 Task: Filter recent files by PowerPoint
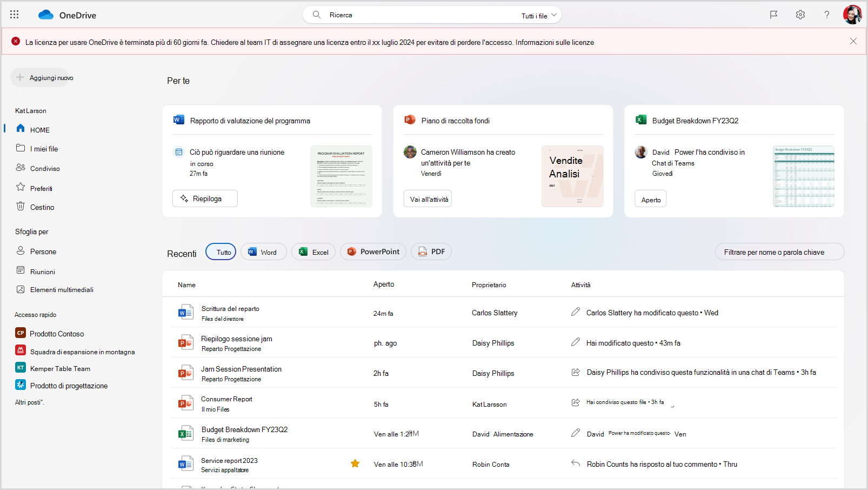tap(373, 252)
